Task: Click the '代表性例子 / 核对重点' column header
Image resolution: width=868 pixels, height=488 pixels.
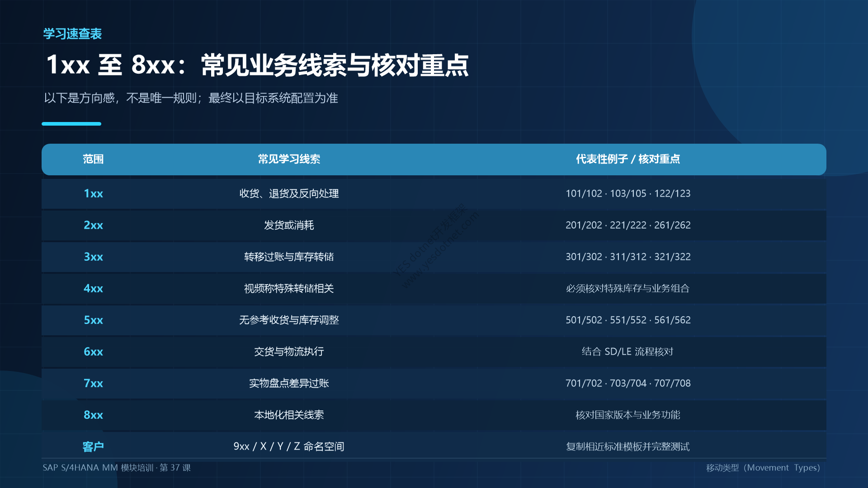Action: [x=628, y=159]
